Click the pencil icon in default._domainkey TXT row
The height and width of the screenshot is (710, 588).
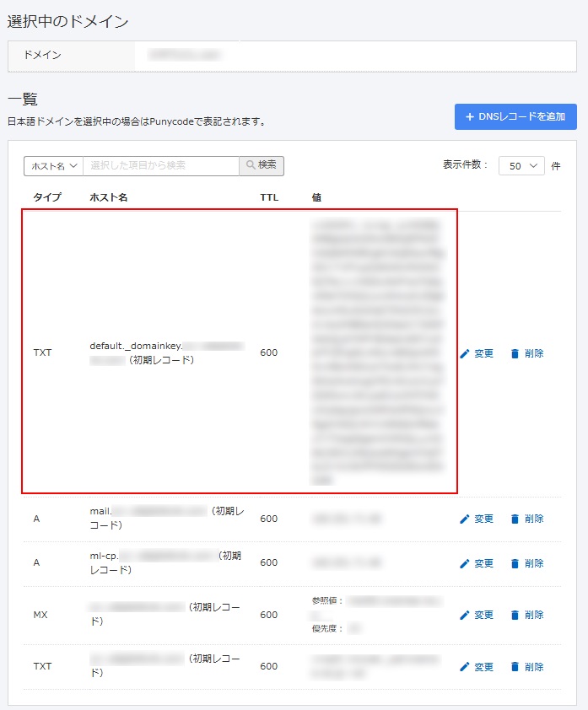tap(464, 353)
